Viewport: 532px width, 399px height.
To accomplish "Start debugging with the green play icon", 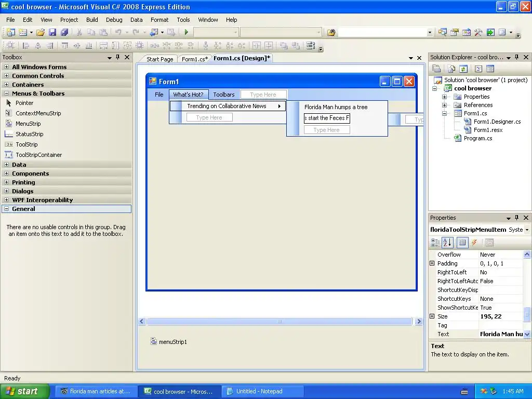I will click(x=187, y=32).
